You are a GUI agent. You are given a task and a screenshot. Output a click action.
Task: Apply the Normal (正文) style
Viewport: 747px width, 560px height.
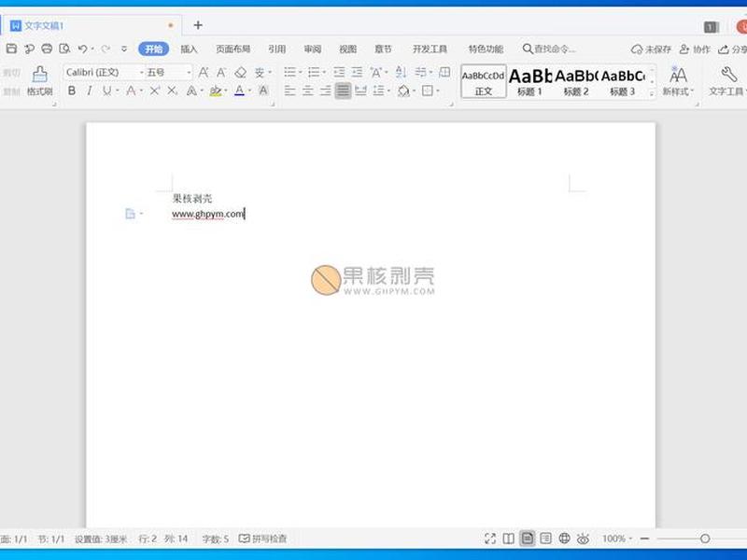tap(484, 81)
